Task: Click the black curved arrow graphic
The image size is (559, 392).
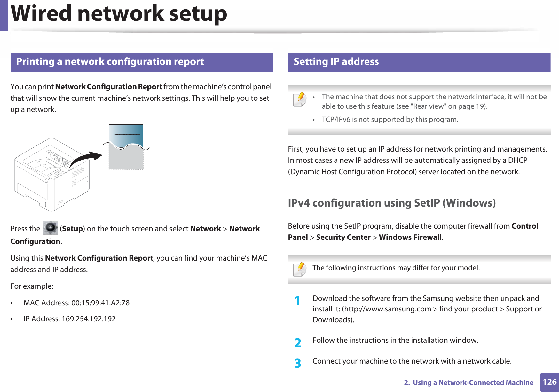Action: [86, 158]
